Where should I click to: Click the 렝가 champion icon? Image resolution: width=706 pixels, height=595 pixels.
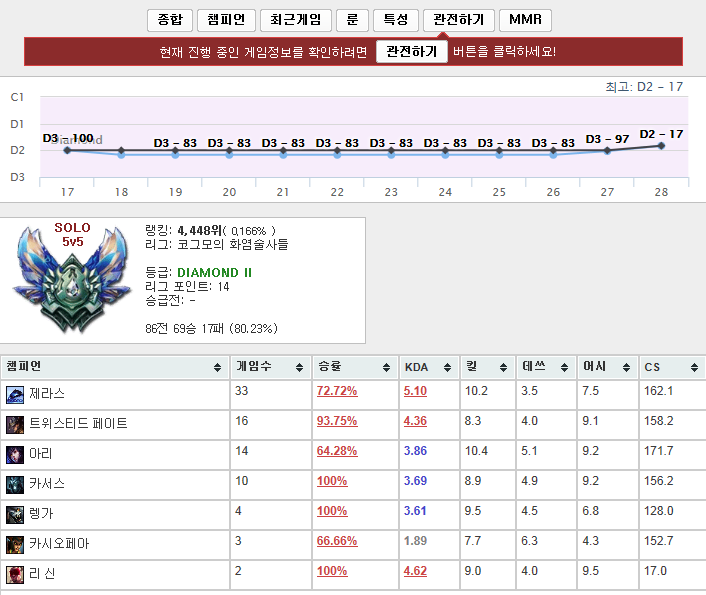(15, 515)
